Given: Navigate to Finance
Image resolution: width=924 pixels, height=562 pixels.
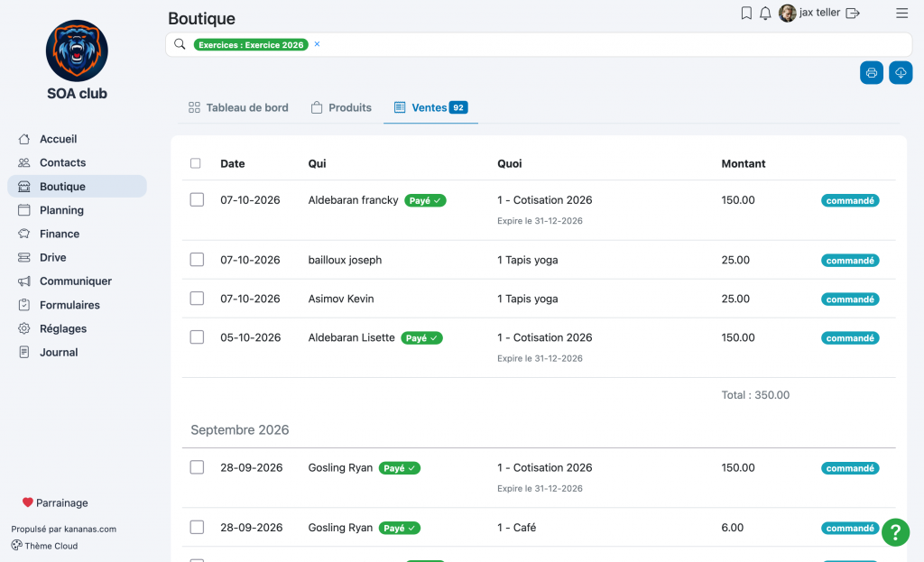Looking at the screenshot, I should point(59,234).
